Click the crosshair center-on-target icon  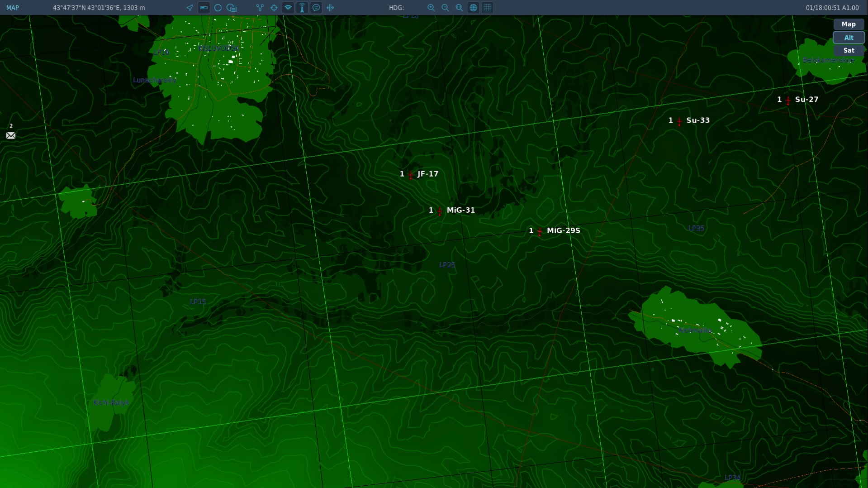(x=274, y=8)
